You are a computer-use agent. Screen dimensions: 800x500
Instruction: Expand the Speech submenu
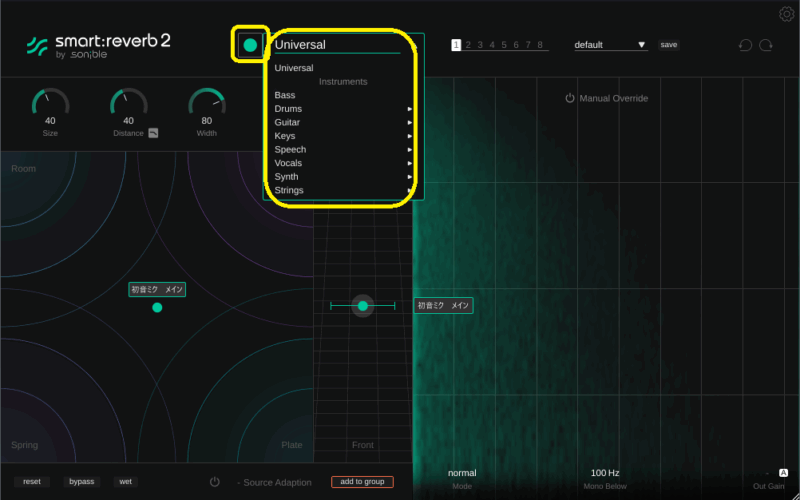(343, 149)
